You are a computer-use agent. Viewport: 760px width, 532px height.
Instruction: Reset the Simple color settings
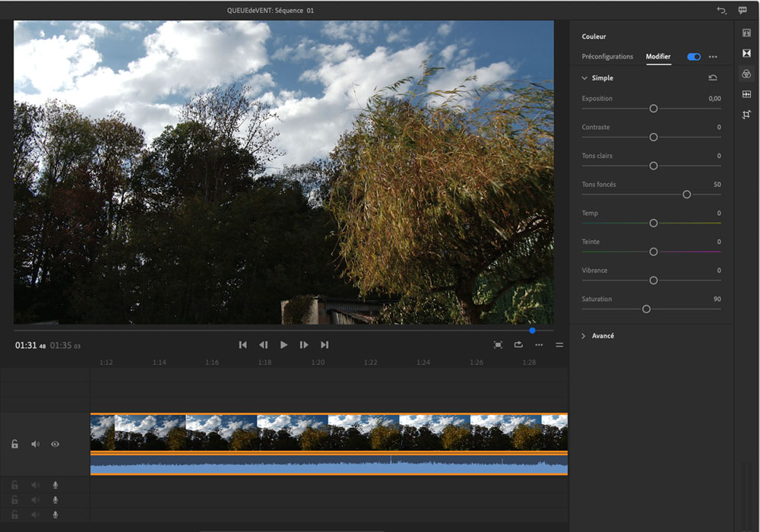712,78
